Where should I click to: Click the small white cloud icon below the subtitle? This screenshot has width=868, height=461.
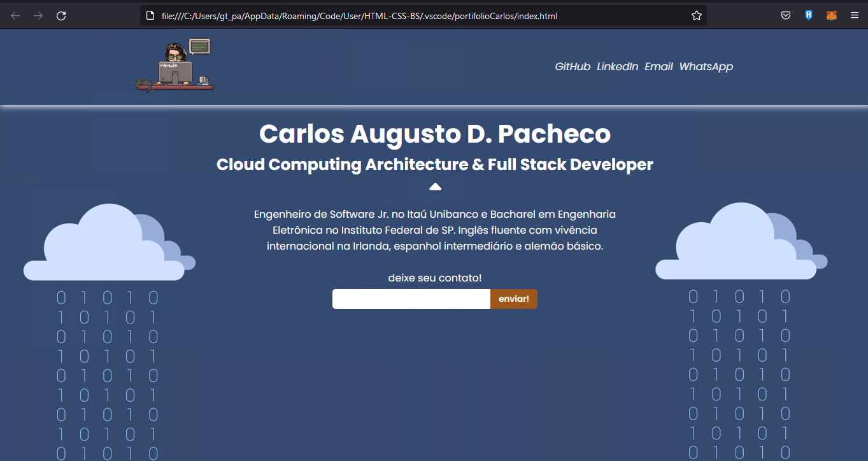click(x=435, y=187)
